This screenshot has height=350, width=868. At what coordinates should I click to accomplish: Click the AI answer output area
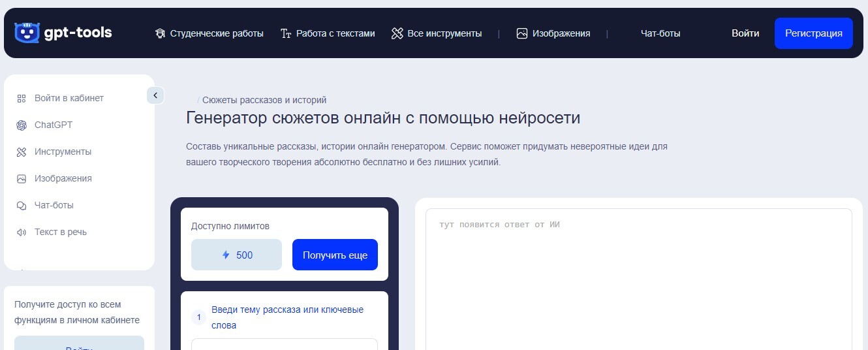pos(639,279)
